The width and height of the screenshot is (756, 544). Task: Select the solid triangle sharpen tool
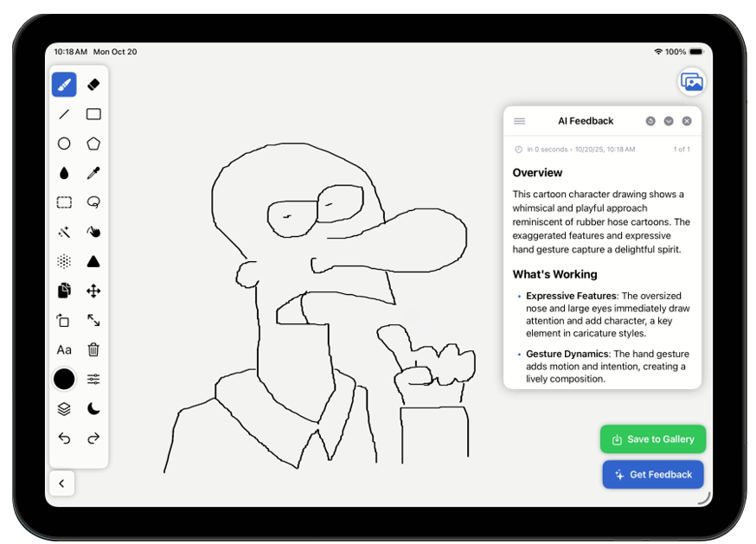[x=93, y=261]
